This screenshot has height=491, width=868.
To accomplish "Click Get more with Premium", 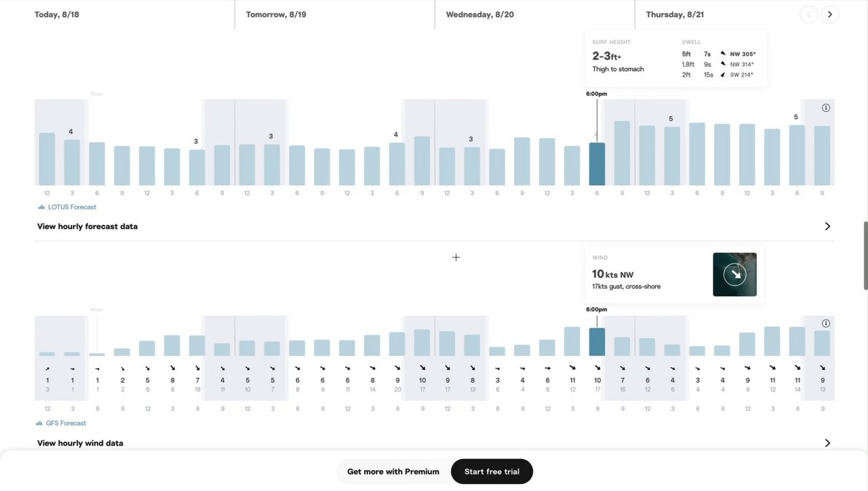I will pyautogui.click(x=393, y=471).
